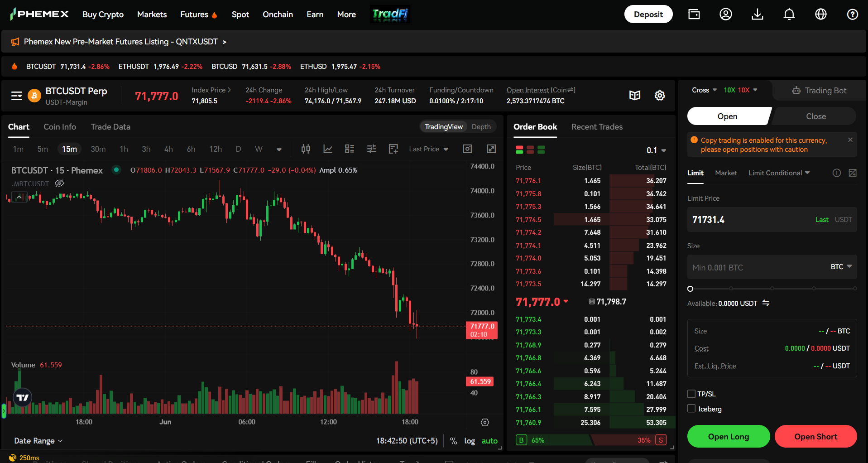Open the 10X leverage dropdown

click(x=740, y=90)
